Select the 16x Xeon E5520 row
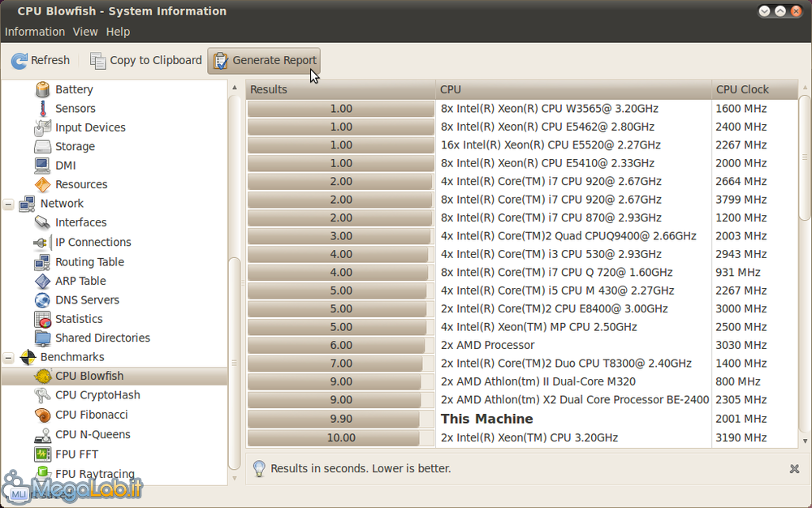 (522, 144)
